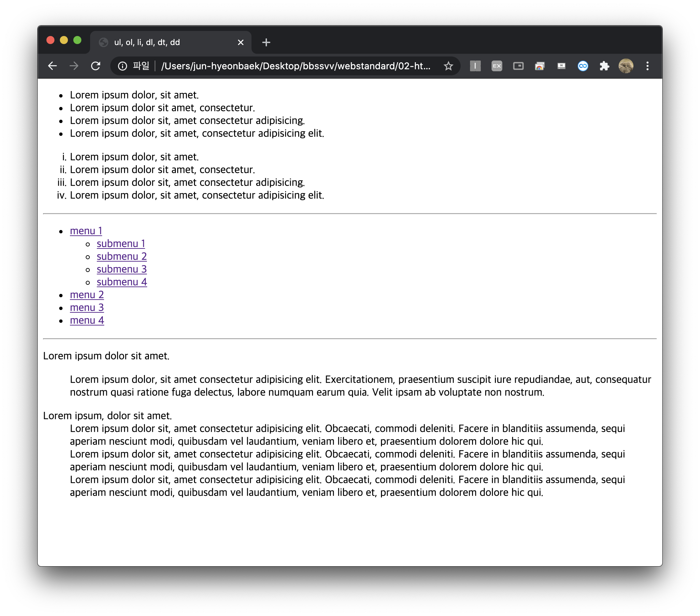
Task: Click the forward navigation arrow
Action: coord(74,66)
